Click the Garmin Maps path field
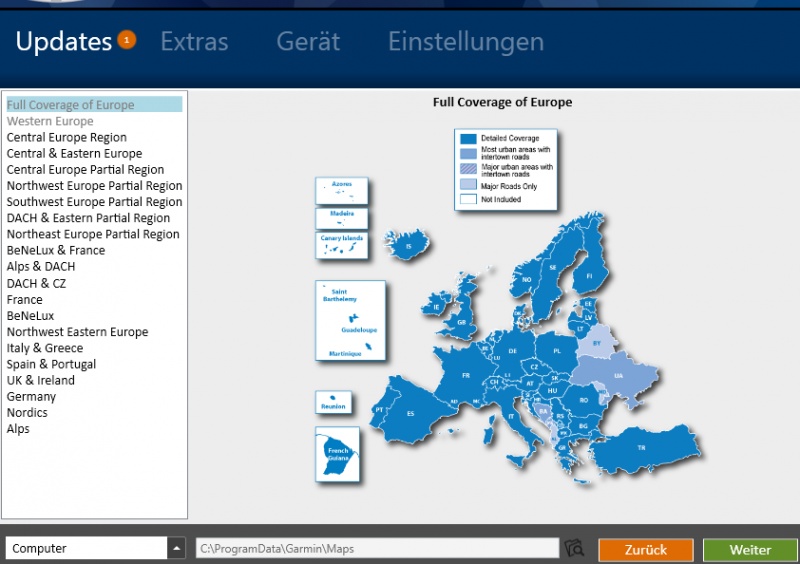This screenshot has width=800, height=564. coord(376,548)
